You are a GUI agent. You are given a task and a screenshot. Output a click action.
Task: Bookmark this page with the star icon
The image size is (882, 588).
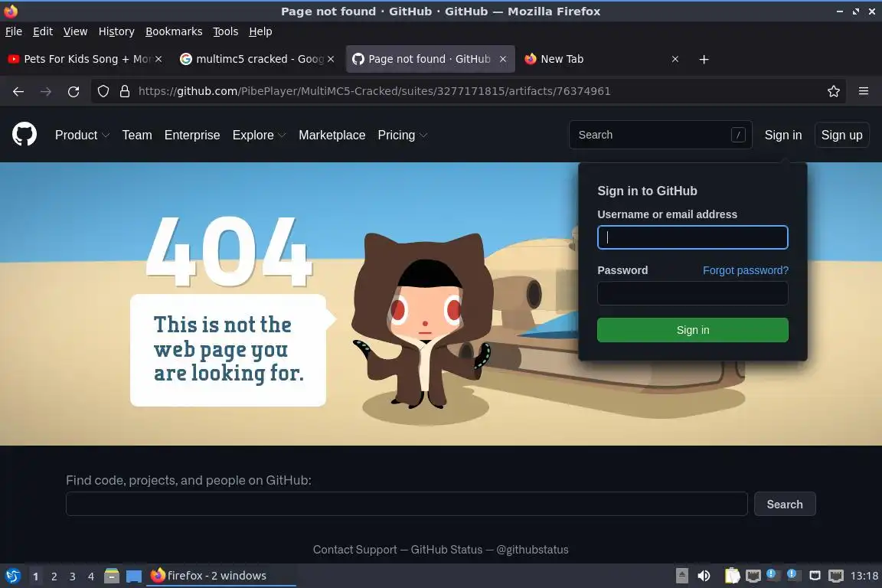click(834, 91)
